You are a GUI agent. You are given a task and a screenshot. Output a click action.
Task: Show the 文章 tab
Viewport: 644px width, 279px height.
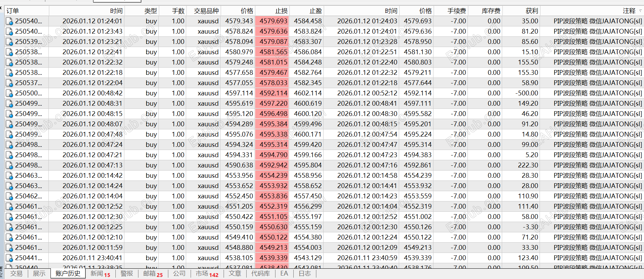235,274
